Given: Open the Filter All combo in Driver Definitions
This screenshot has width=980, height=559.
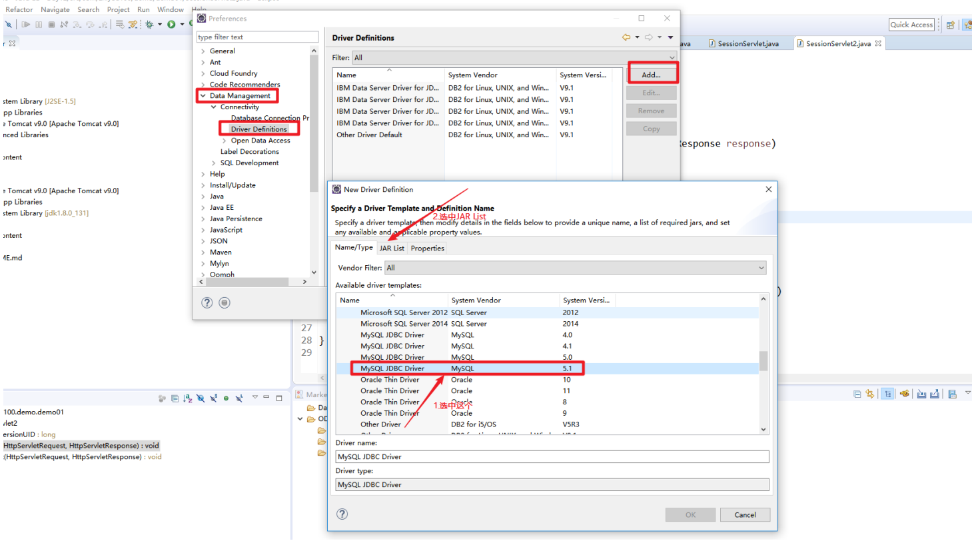Looking at the screenshot, I should [x=514, y=57].
